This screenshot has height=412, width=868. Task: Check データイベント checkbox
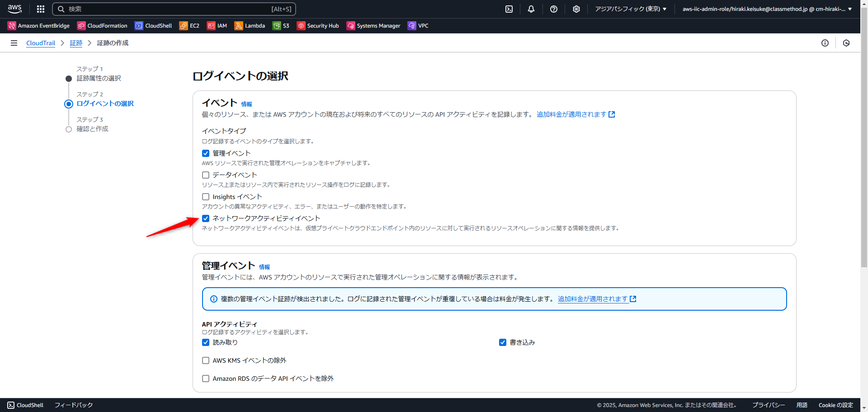[x=206, y=175]
